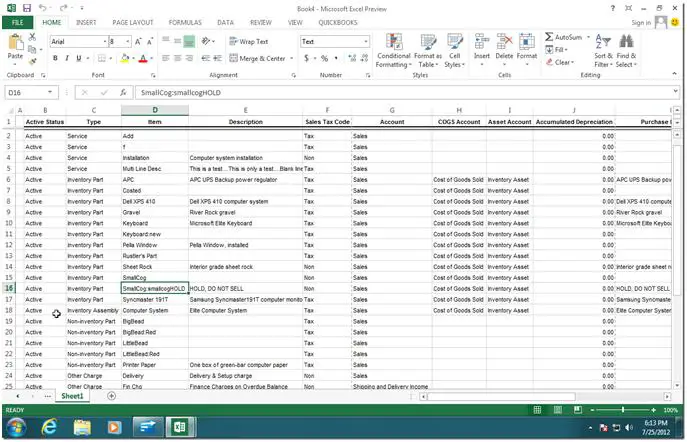Switch to the QUICKBOOKS ribbon tab
Viewport: 687px width, 442px height.
(x=338, y=22)
